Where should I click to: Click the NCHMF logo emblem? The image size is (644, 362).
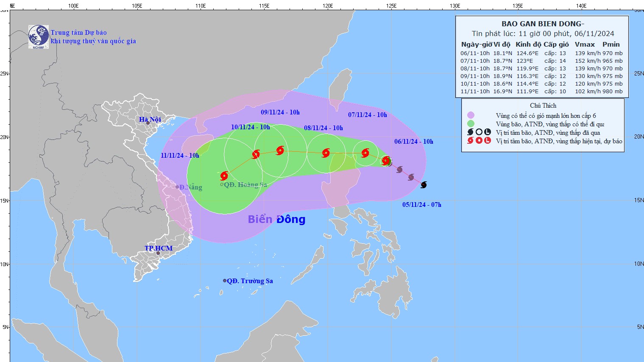pos(39,37)
